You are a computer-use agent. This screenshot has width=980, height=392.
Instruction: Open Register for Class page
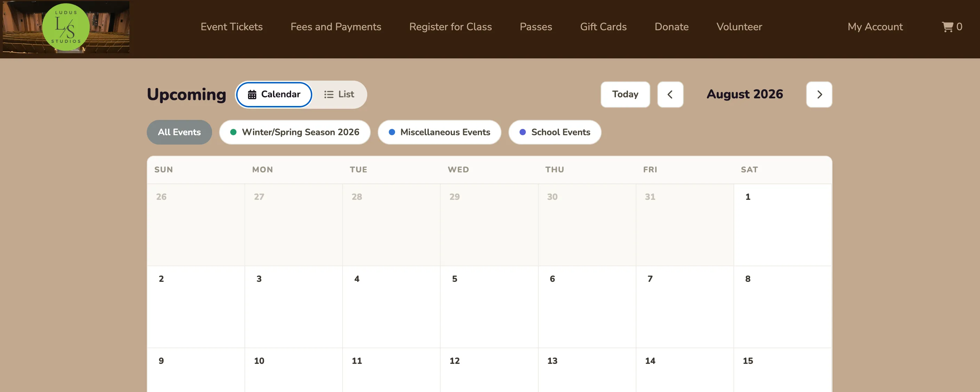click(450, 27)
